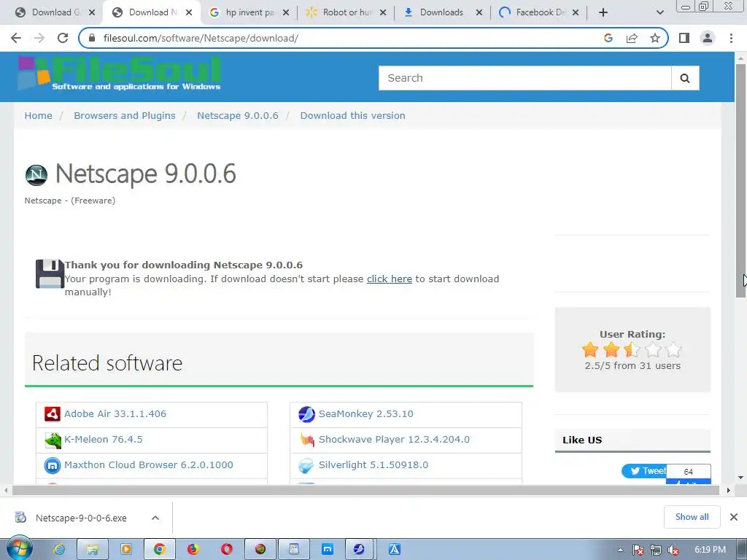747x560 pixels.
Task: Click the Maxthon icon in related software
Action: (53, 465)
